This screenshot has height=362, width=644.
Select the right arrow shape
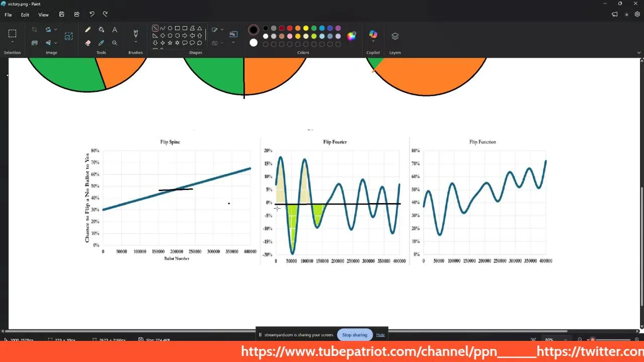[185, 36]
